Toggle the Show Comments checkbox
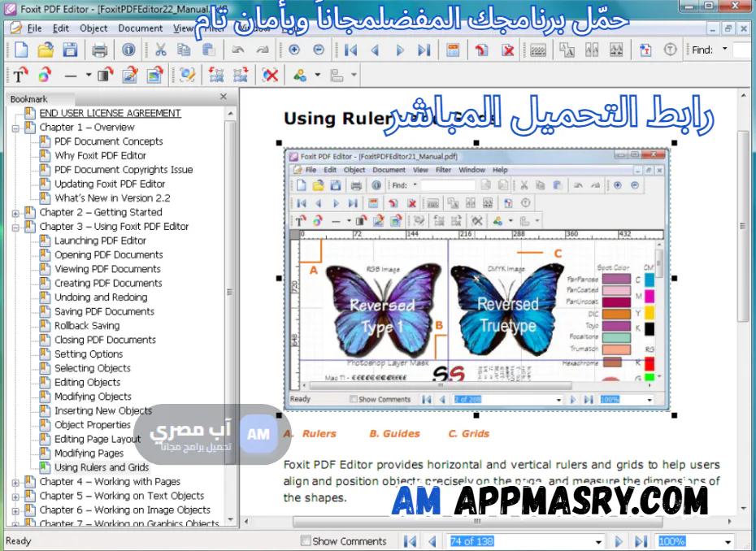This screenshot has width=756, height=551. [305, 540]
